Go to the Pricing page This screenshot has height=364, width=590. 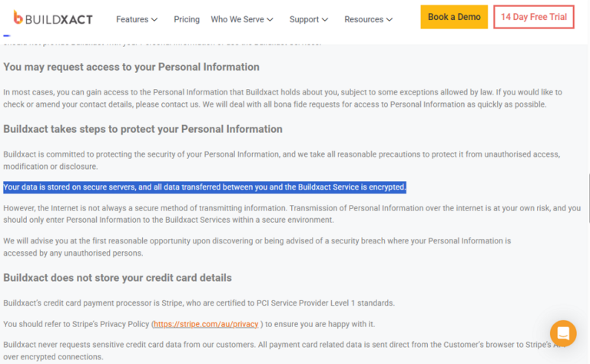[x=187, y=19]
